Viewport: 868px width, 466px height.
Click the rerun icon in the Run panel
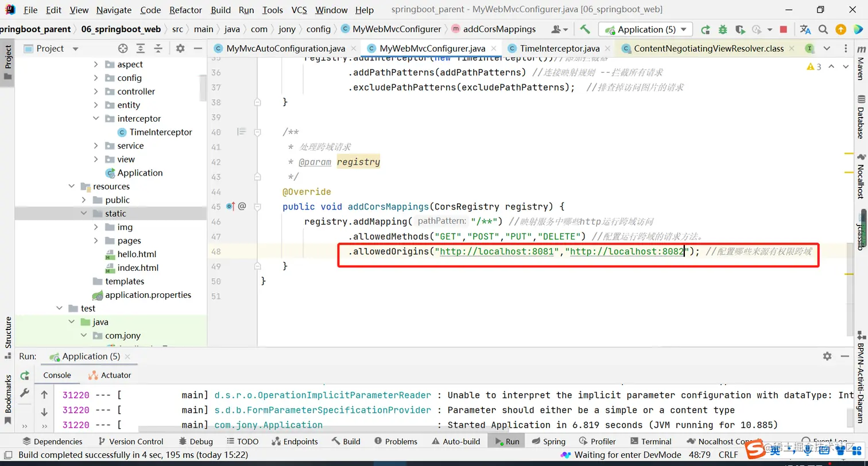tap(25, 375)
